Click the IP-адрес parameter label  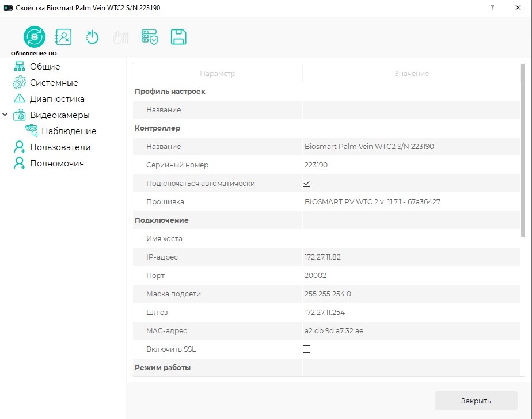pyautogui.click(x=162, y=257)
